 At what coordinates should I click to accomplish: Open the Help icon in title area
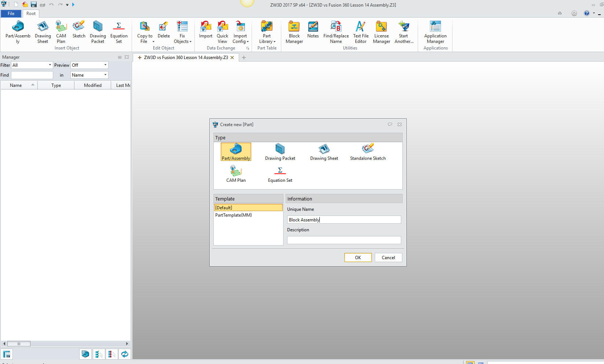coord(587,13)
